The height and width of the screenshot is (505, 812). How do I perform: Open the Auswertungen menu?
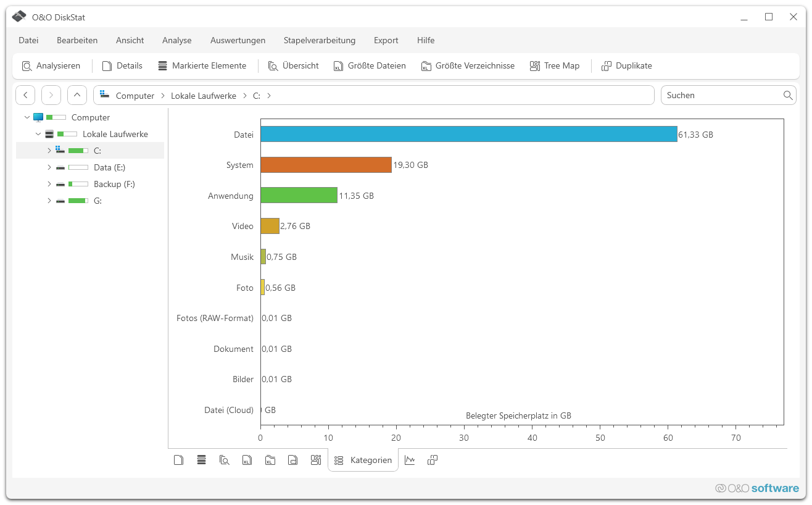coord(238,40)
